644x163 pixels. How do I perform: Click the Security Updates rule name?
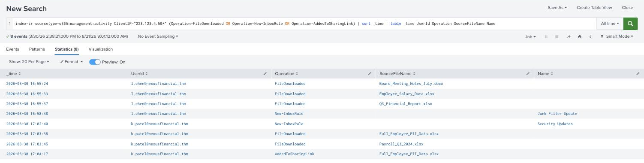coord(555,124)
